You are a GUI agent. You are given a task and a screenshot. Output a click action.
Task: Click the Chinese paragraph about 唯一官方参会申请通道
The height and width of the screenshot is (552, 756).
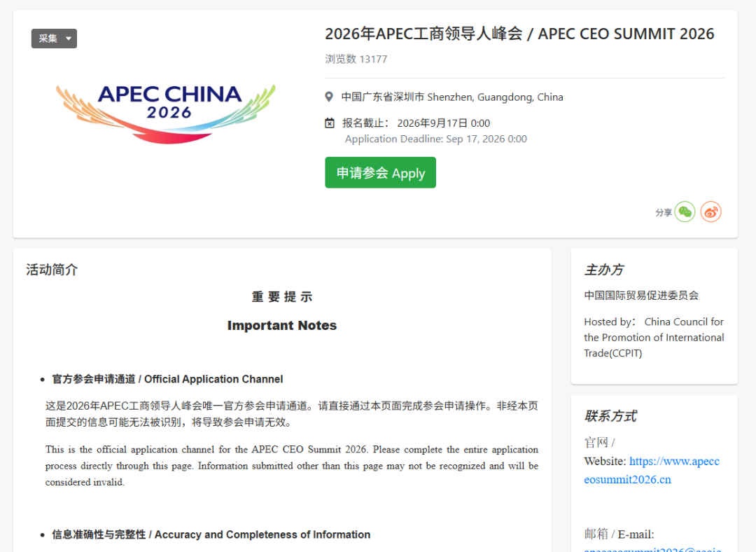pyautogui.click(x=292, y=414)
